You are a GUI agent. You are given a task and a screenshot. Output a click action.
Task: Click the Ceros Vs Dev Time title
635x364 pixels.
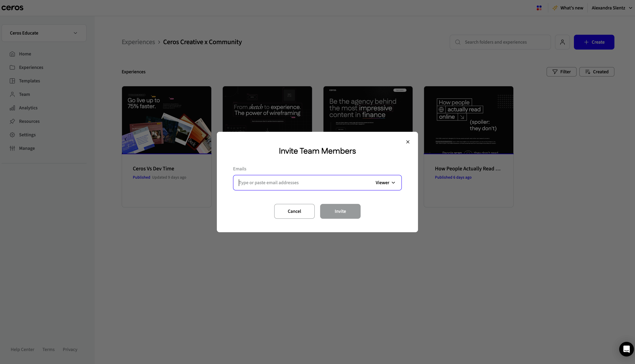pos(153,169)
